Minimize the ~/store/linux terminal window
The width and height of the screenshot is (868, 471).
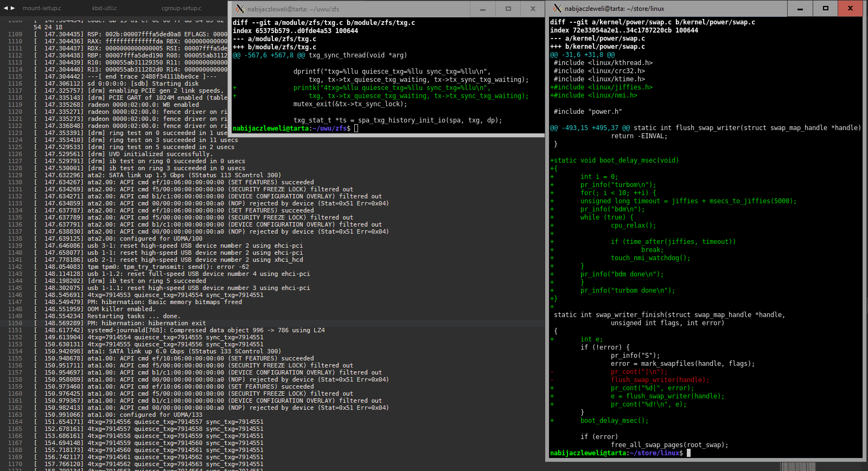(x=800, y=8)
